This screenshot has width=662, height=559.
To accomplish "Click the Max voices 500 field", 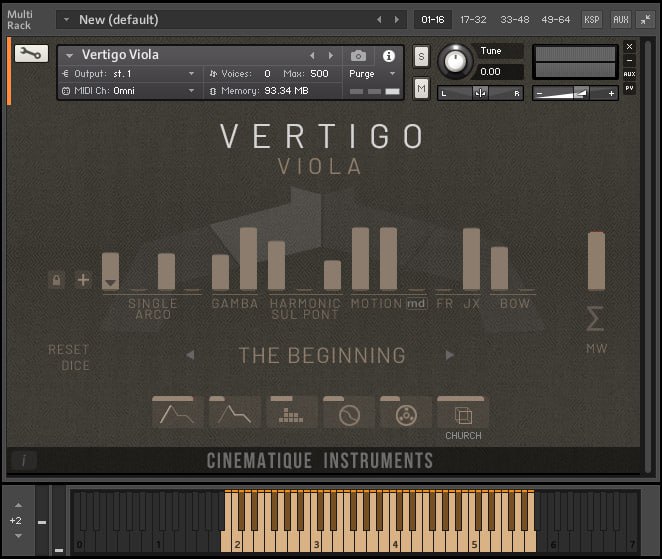I will click(x=319, y=73).
